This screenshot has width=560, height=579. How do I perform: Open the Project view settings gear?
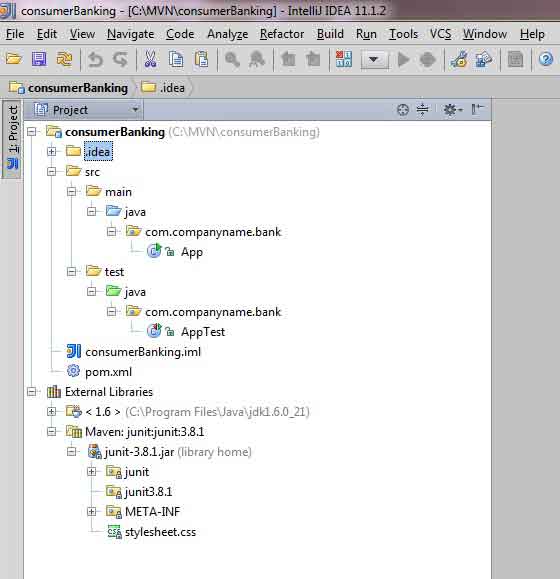[452, 110]
